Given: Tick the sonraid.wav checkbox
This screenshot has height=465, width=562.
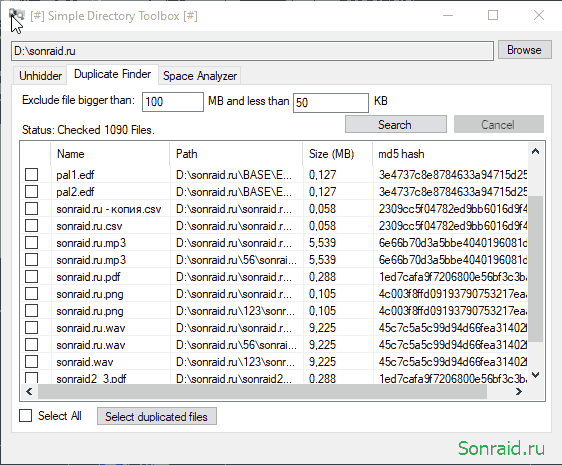Looking at the screenshot, I should pyautogui.click(x=32, y=362).
